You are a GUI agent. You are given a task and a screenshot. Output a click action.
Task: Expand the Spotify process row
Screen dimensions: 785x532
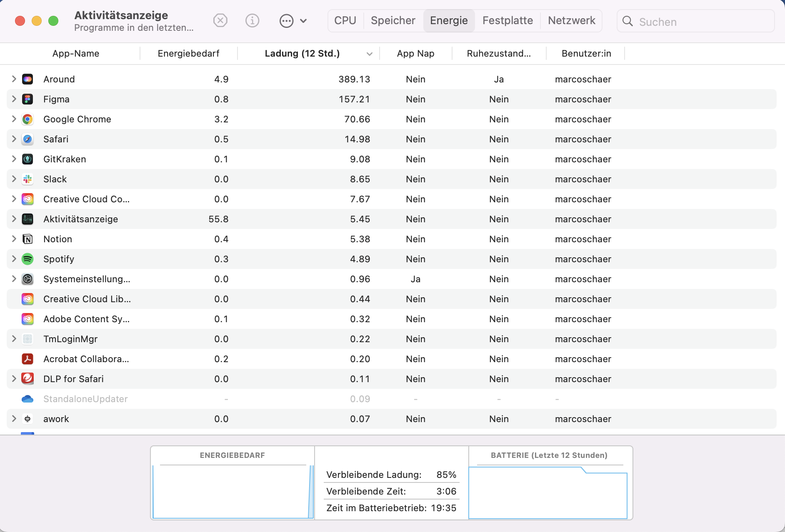coord(14,259)
